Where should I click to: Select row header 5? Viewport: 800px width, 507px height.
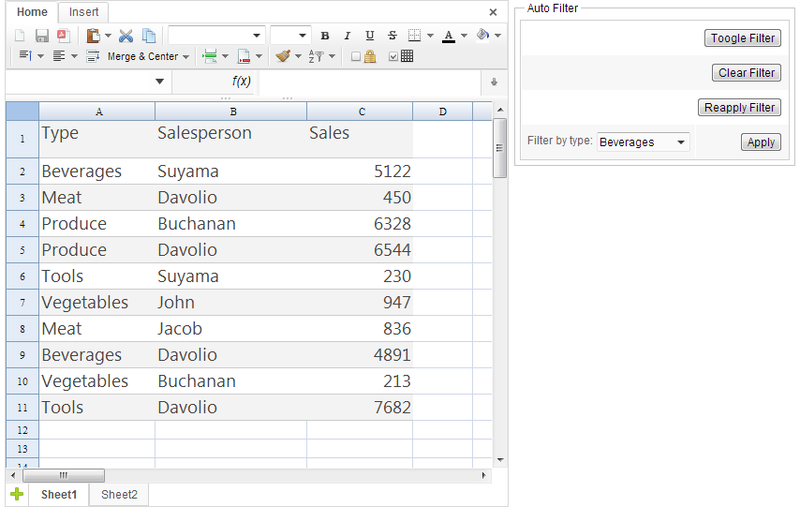(x=22, y=250)
